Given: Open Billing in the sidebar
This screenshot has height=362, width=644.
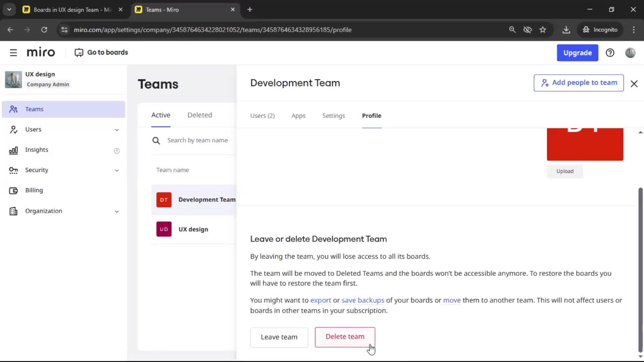Looking at the screenshot, I should 63,191.
